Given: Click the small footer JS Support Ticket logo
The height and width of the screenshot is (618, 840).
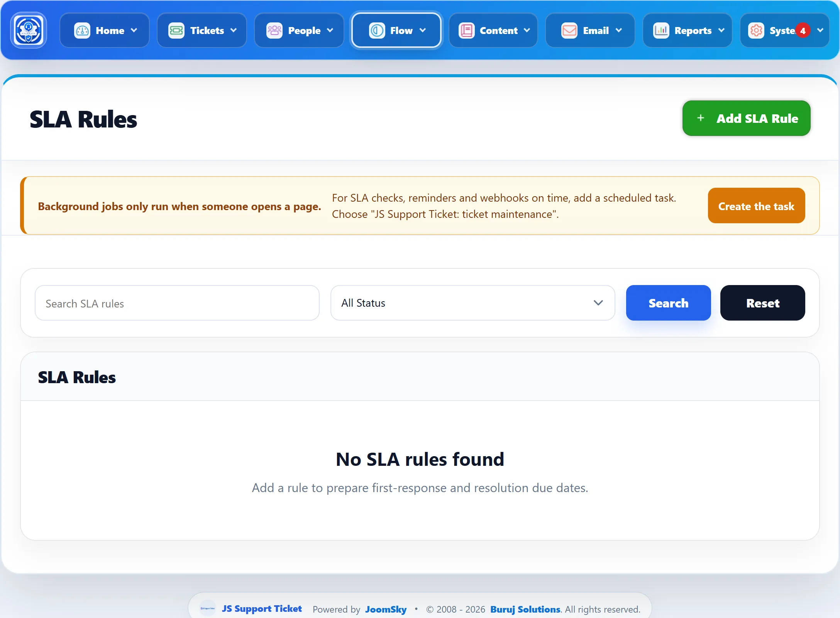Looking at the screenshot, I should 207,608.
